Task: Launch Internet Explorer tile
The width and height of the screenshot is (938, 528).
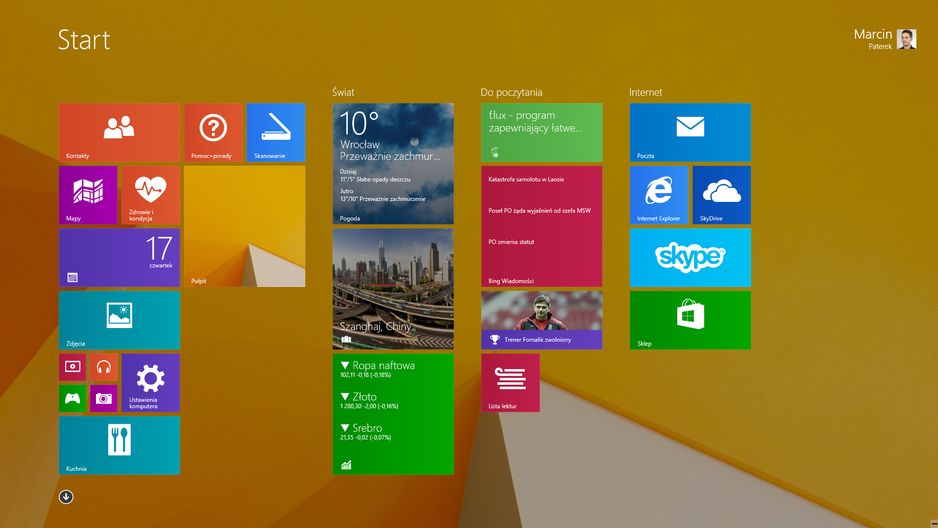Action: coord(659,195)
